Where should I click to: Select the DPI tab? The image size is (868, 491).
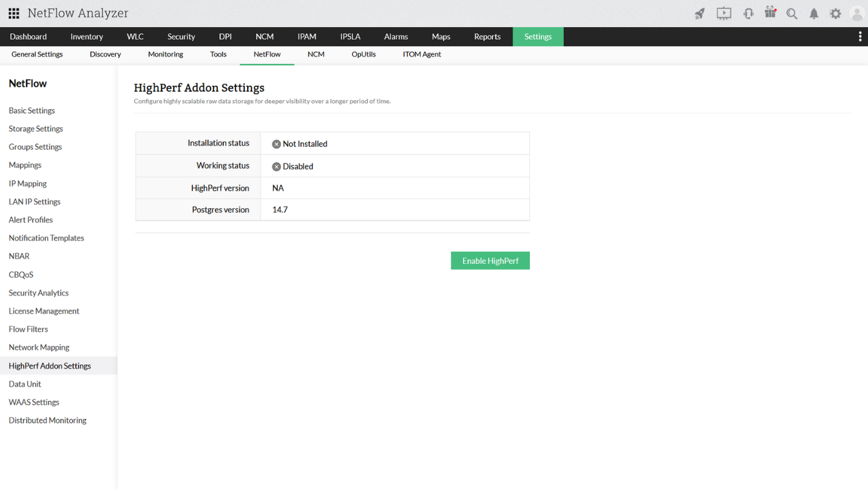225,37
